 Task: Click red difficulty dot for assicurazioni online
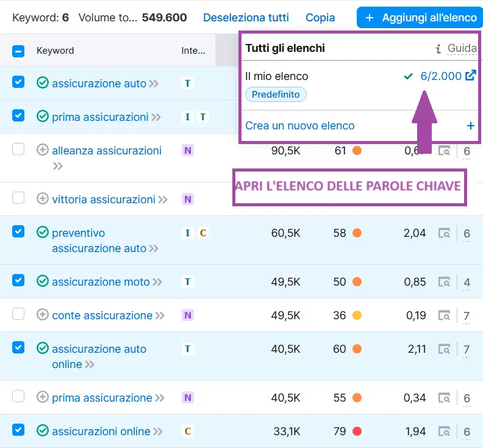point(357,432)
